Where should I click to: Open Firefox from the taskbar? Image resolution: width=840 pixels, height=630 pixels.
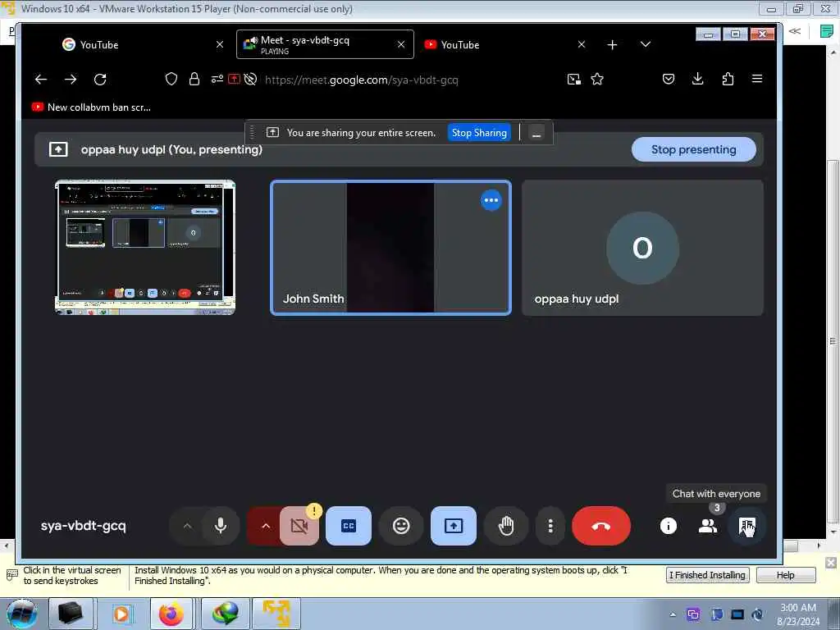(171, 614)
